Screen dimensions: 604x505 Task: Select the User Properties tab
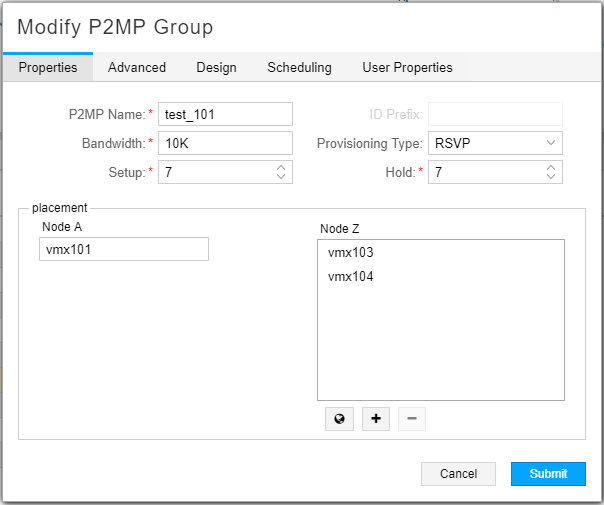pos(407,68)
